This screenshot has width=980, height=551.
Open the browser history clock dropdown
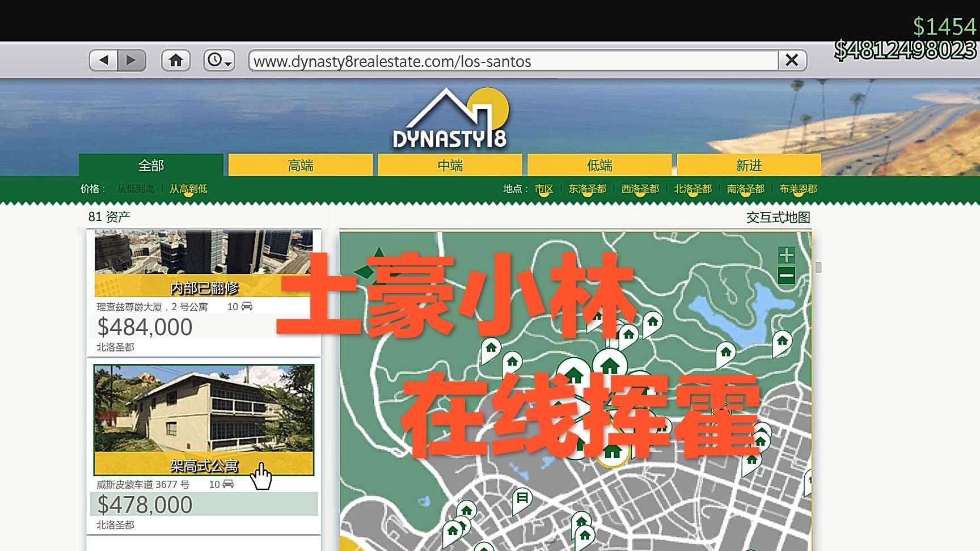point(219,60)
